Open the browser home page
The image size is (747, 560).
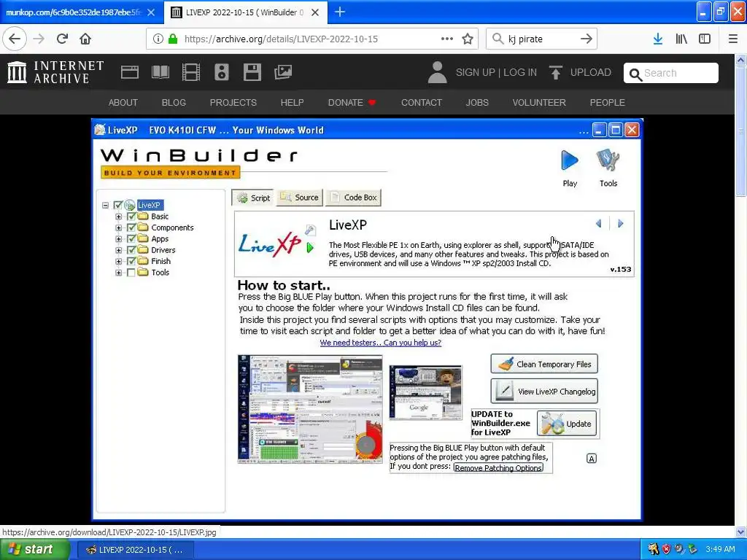point(85,39)
